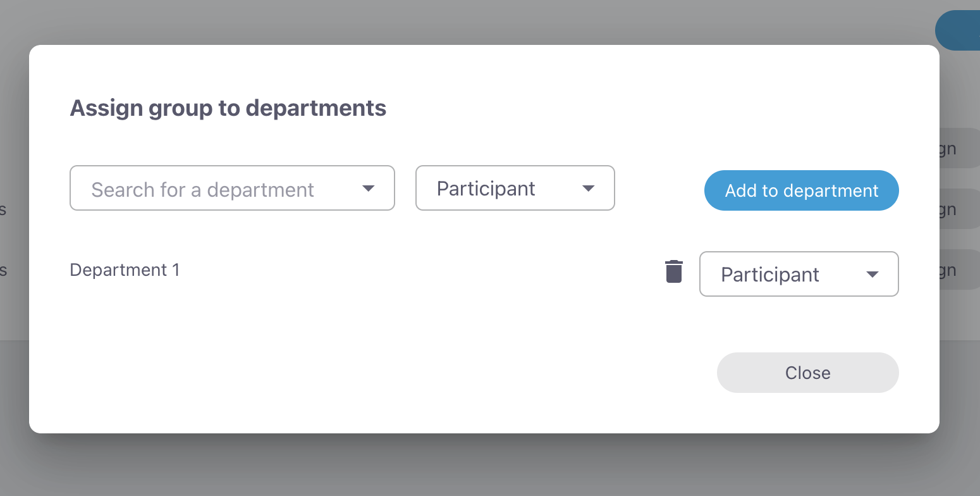Delete Department 1 using trash icon

click(x=674, y=271)
